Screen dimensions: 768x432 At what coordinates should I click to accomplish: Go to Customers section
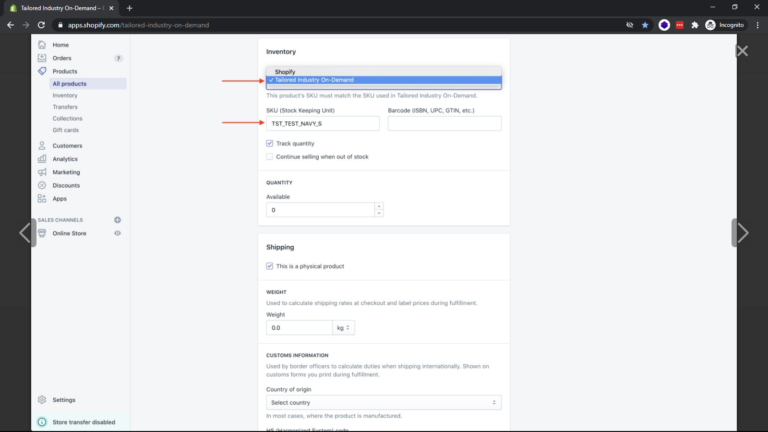pos(67,146)
